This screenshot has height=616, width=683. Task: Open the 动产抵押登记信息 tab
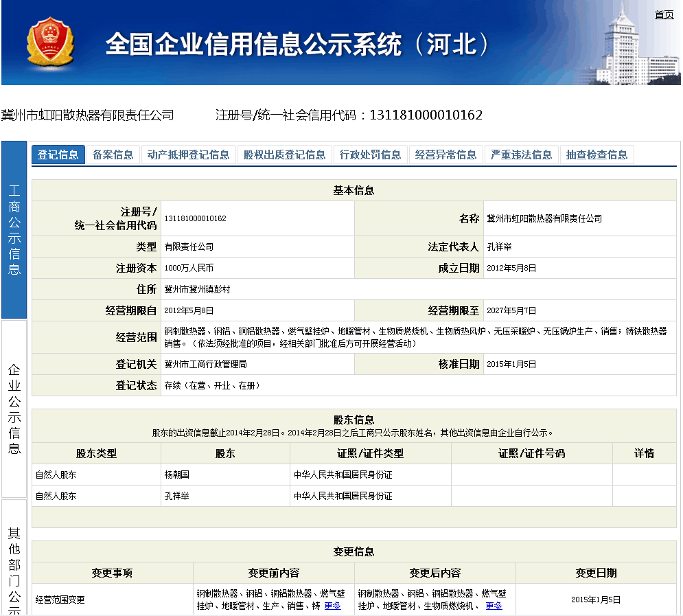pyautogui.click(x=188, y=155)
